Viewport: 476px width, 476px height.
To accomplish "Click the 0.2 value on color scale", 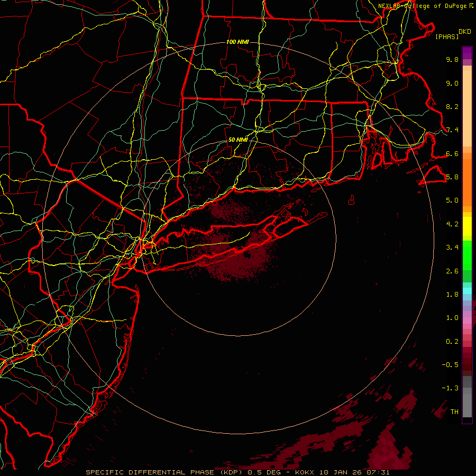I will click(x=452, y=342).
